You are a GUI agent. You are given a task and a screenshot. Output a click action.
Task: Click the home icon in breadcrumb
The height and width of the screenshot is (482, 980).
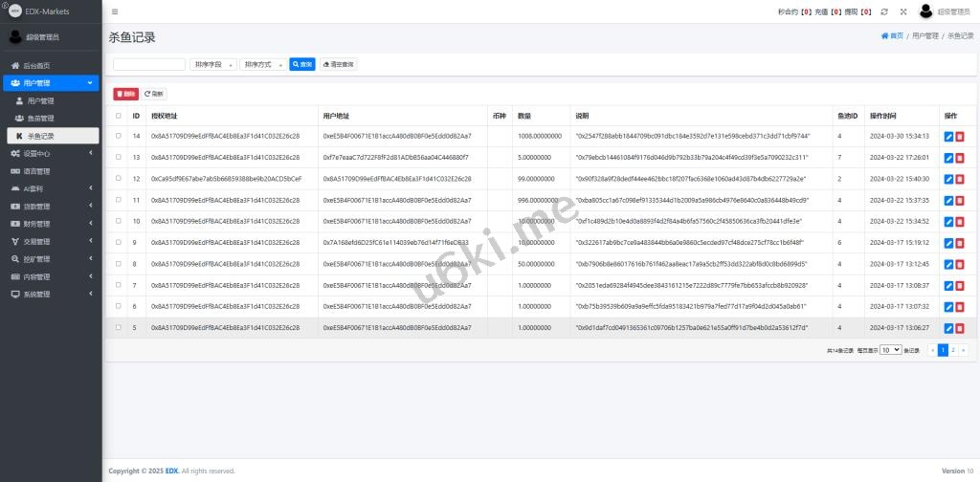click(x=884, y=35)
